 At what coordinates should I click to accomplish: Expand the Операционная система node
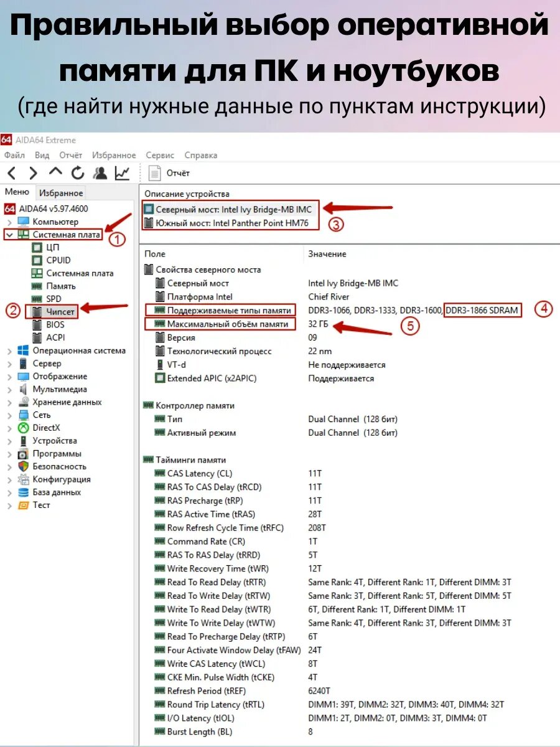(9, 351)
